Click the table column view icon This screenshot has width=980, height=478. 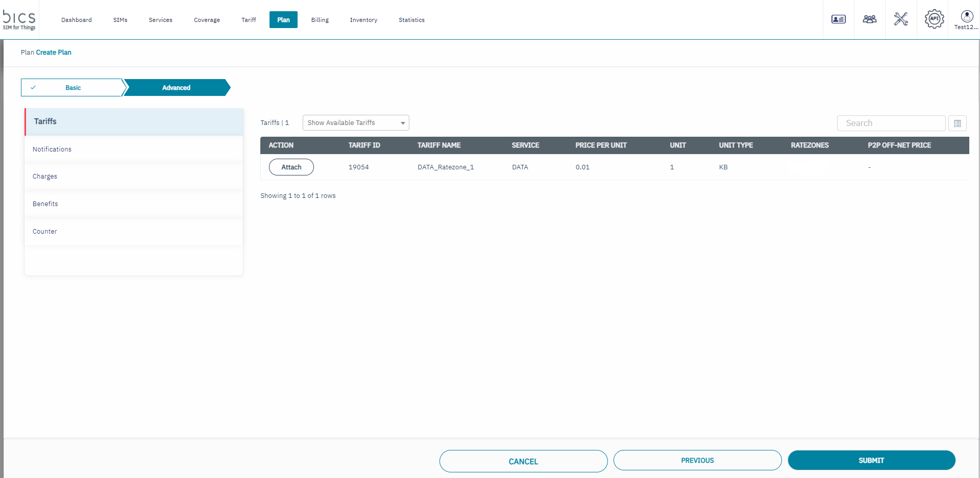(x=957, y=123)
